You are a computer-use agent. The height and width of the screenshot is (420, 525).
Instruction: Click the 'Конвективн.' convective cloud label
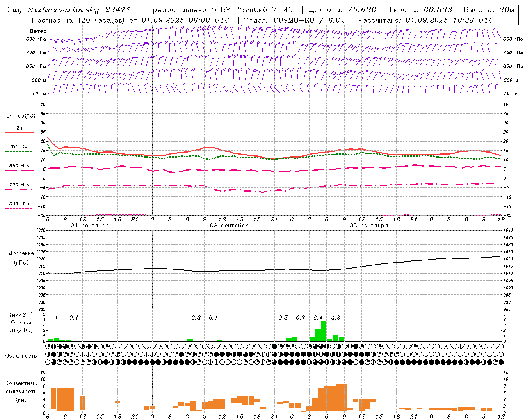[21, 383]
